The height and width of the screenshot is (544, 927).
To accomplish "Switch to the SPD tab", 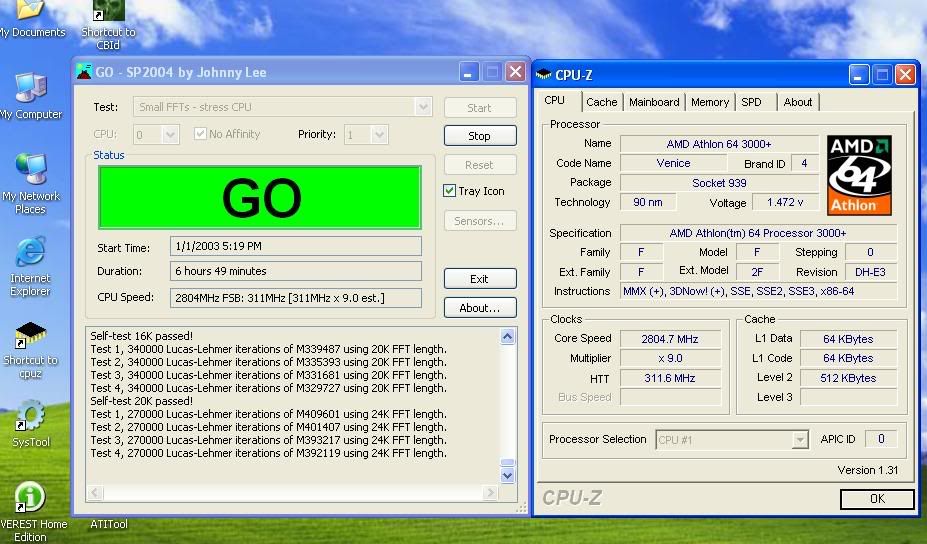I will pos(751,102).
